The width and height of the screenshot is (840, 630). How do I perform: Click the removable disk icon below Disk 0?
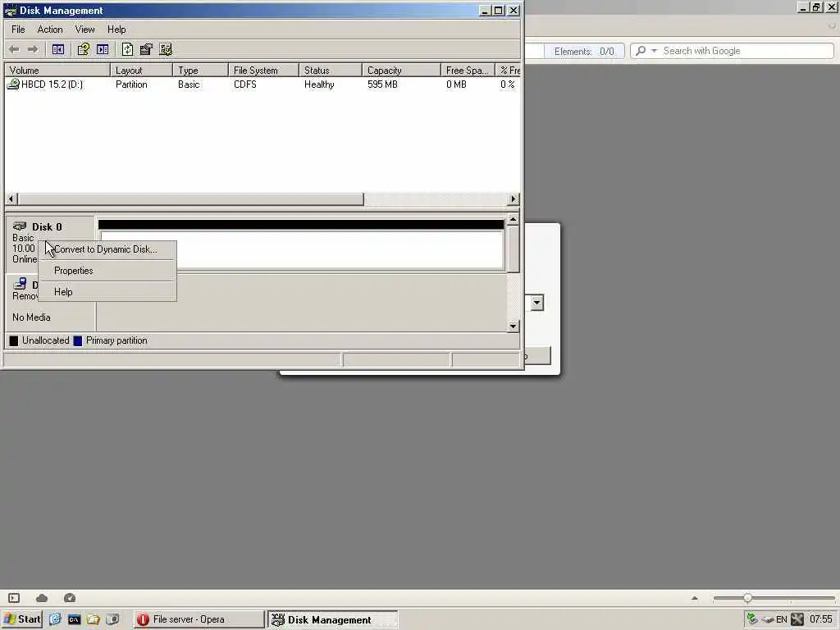coord(20,283)
